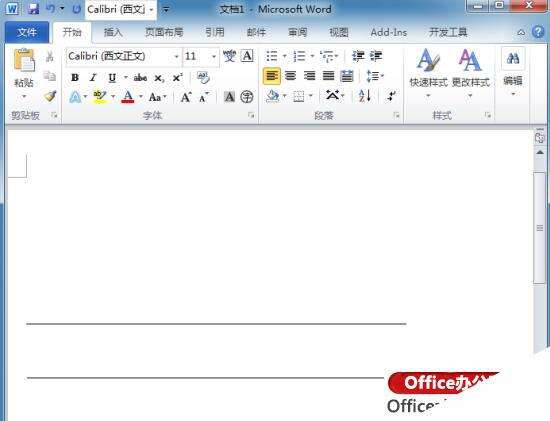Apply character shading icon
This screenshot has width=550, height=421.
(229, 97)
